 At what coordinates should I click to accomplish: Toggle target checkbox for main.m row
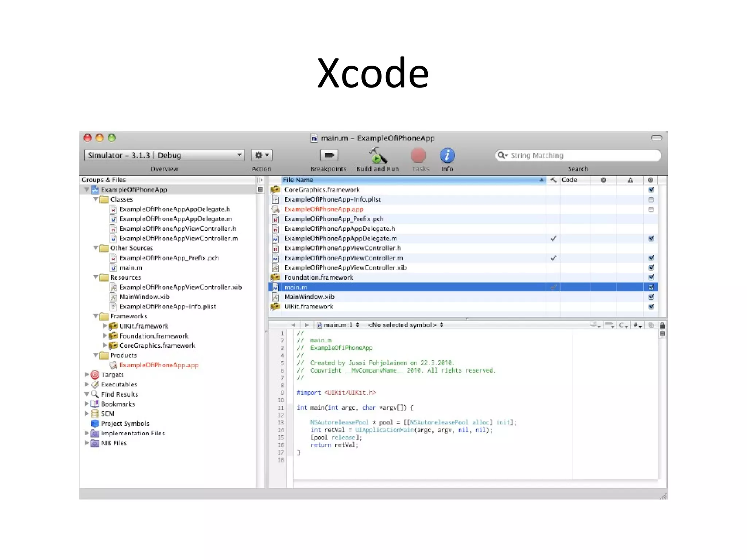click(x=651, y=287)
